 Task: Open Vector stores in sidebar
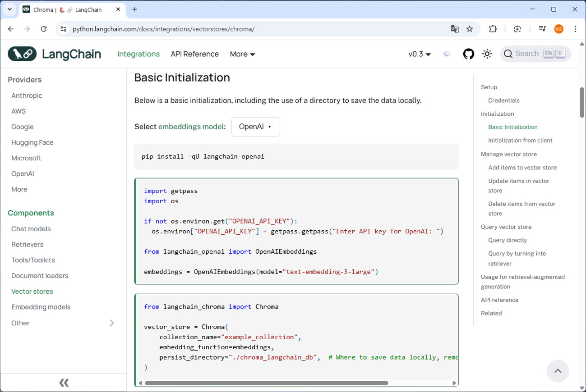click(x=32, y=292)
